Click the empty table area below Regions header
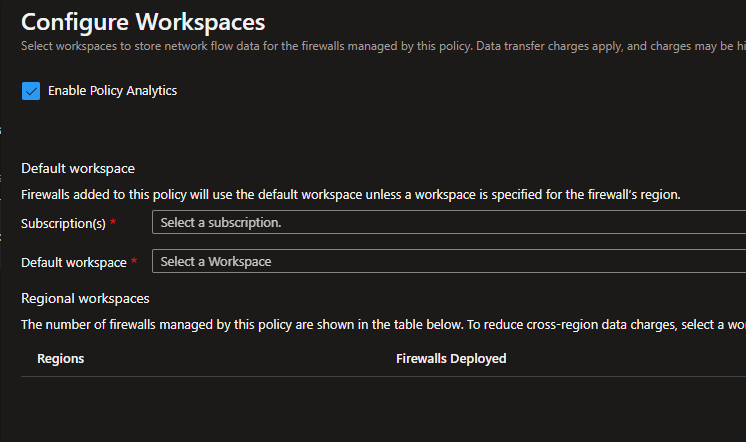Screen dimensions: 746x442 point(200,405)
